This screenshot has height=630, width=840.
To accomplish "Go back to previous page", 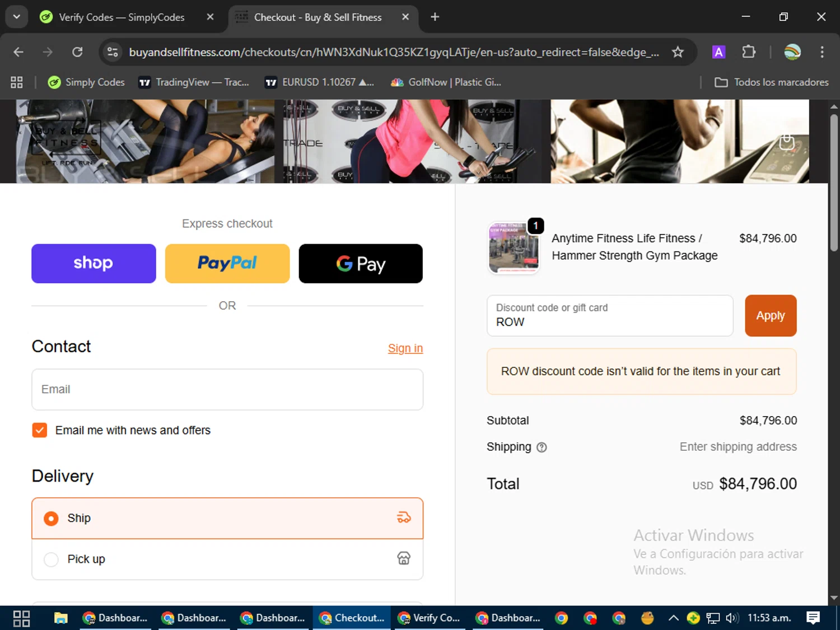I will (18, 52).
